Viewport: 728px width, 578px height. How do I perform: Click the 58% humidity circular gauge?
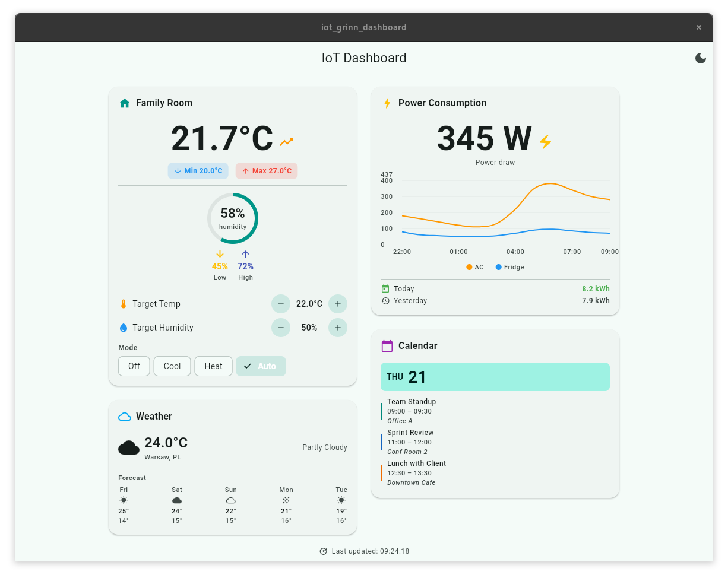233,218
